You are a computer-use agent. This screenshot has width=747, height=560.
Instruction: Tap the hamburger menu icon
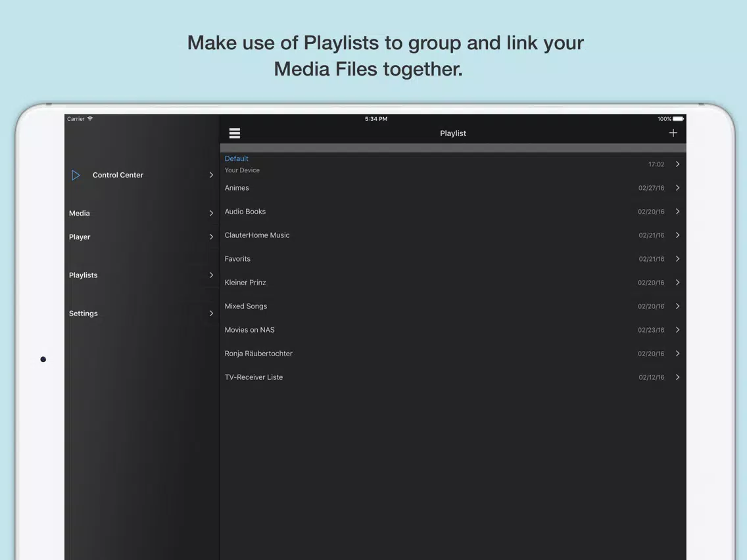point(234,133)
